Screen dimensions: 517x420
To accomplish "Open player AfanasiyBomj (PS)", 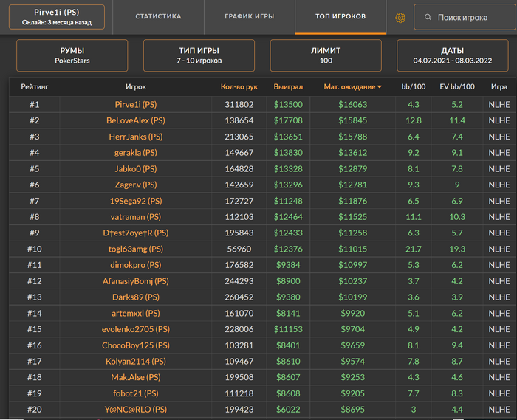I will pos(136,281).
